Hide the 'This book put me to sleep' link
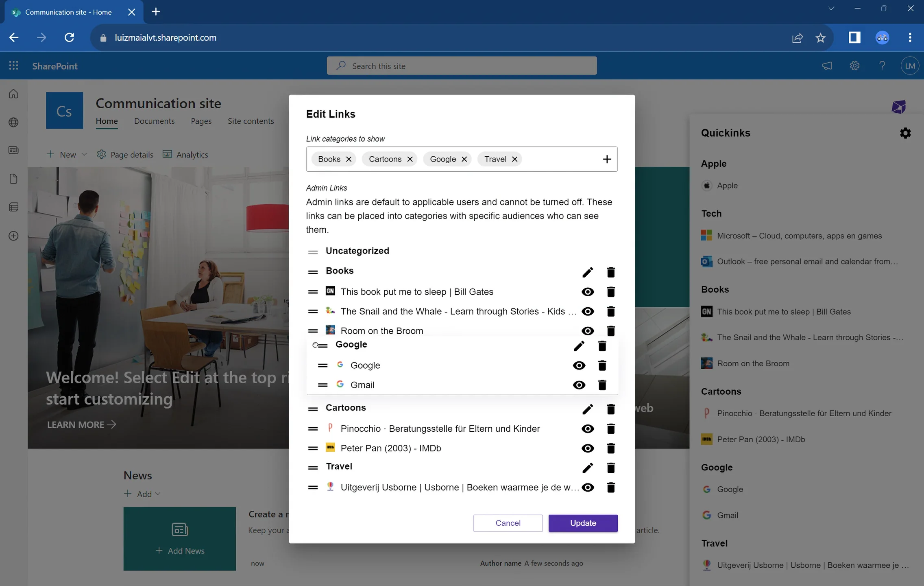The width and height of the screenshot is (924, 586). 588,291
